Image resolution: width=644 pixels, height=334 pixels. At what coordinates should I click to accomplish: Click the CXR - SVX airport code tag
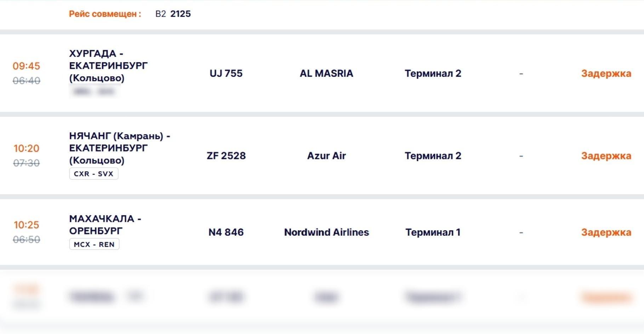click(x=93, y=174)
